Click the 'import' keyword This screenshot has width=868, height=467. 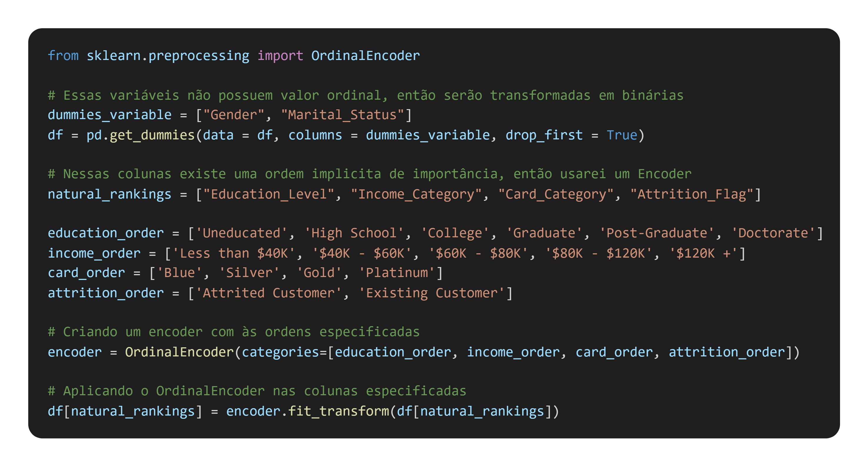tap(280, 56)
